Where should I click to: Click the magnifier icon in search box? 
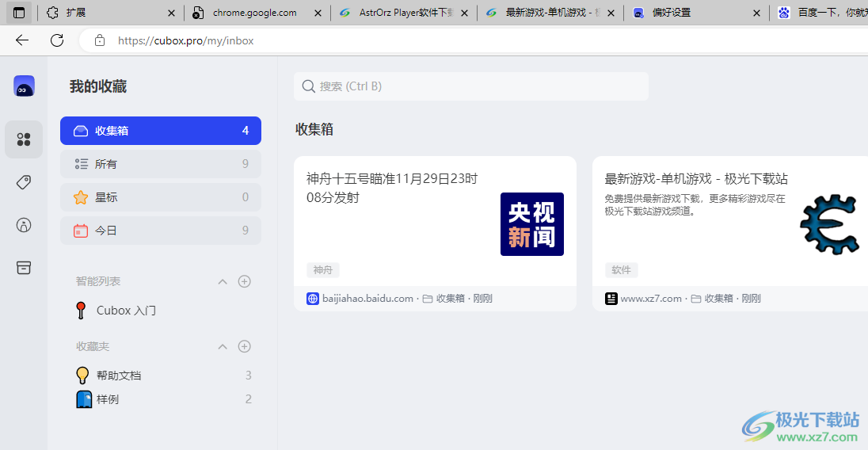point(308,86)
